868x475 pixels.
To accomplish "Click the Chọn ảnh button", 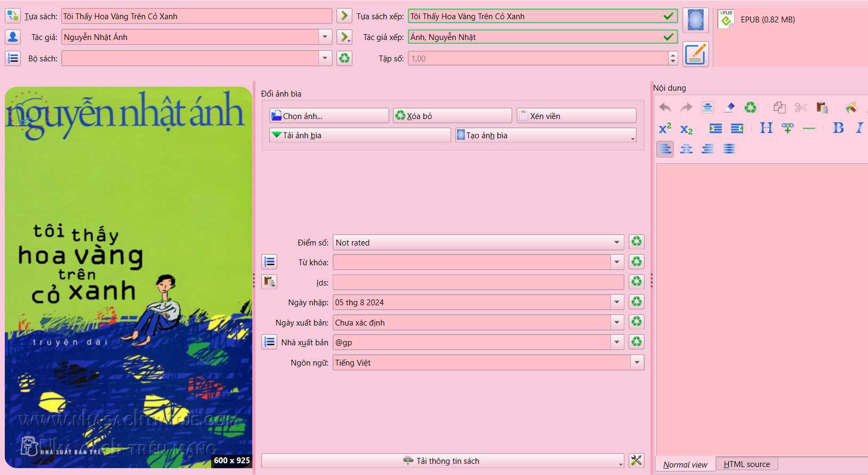I will pos(329,116).
